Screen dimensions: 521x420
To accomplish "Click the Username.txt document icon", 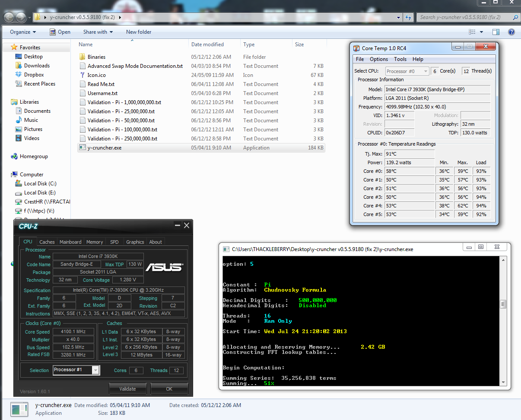I will point(83,93).
